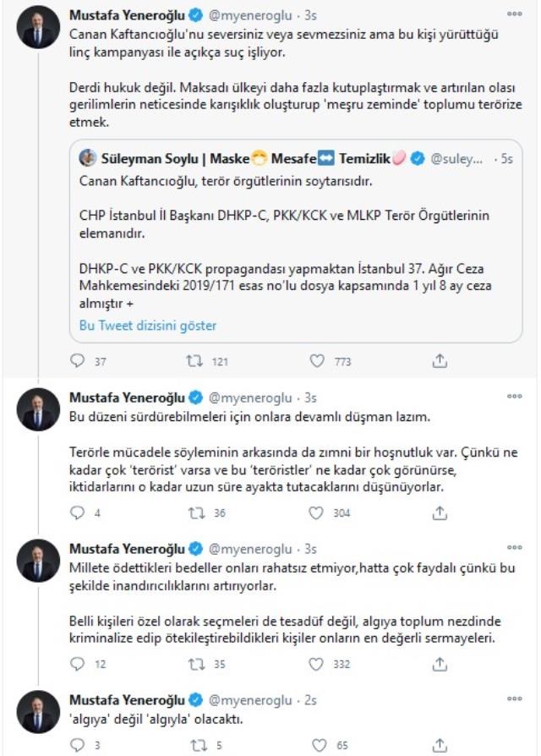Share the tweet starting 'Millete ödettikleri'
Screen dimensions: 541x756
click(440, 664)
